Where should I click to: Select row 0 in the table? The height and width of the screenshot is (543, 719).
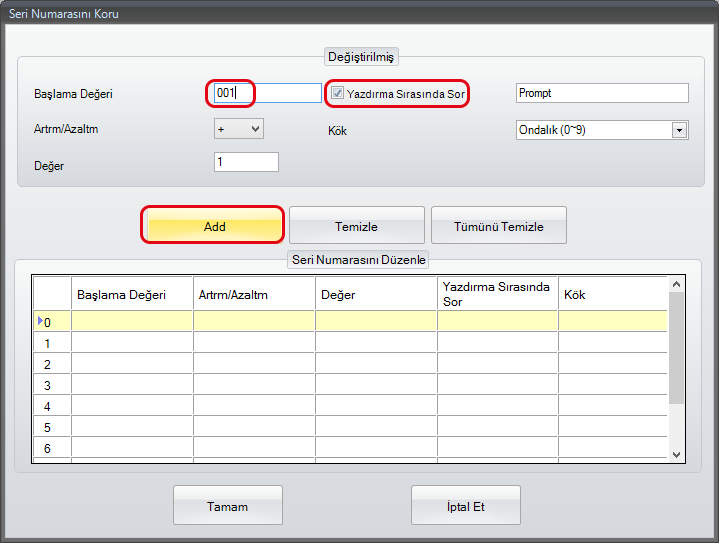coord(52,322)
